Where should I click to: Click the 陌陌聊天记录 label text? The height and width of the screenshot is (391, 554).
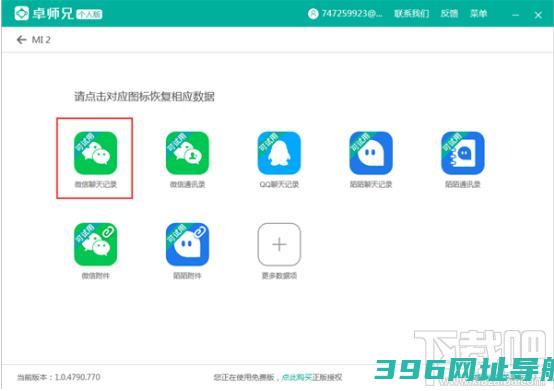371,184
